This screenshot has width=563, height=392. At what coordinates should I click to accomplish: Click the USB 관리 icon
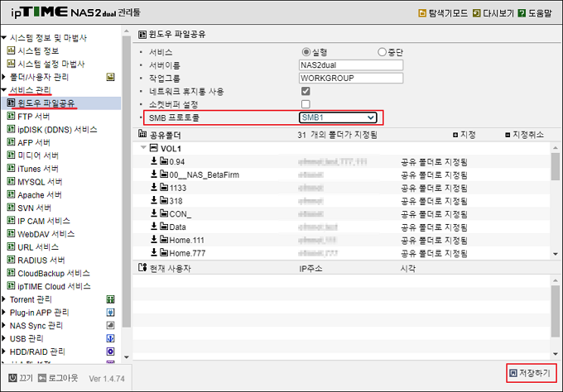[x=111, y=338]
